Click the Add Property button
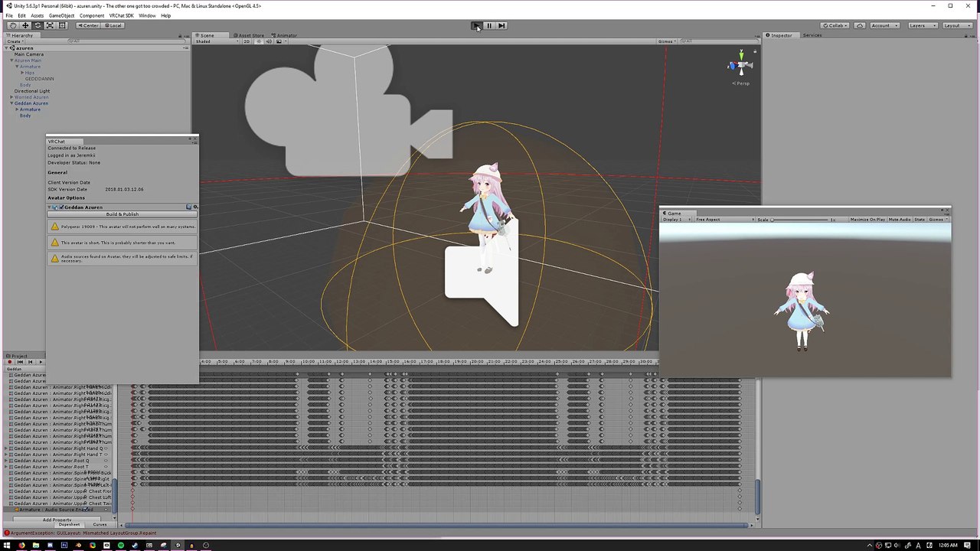The image size is (980, 551). [57, 520]
